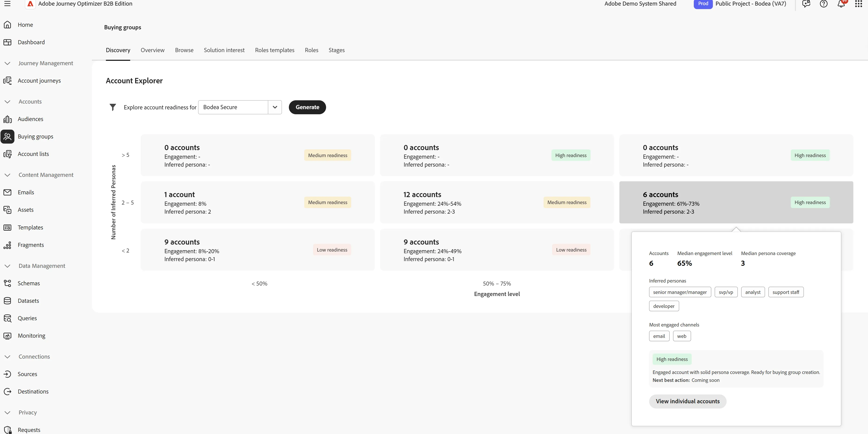Image resolution: width=868 pixels, height=434 pixels.
Task: Open the app switcher grid icon
Action: 858,4
